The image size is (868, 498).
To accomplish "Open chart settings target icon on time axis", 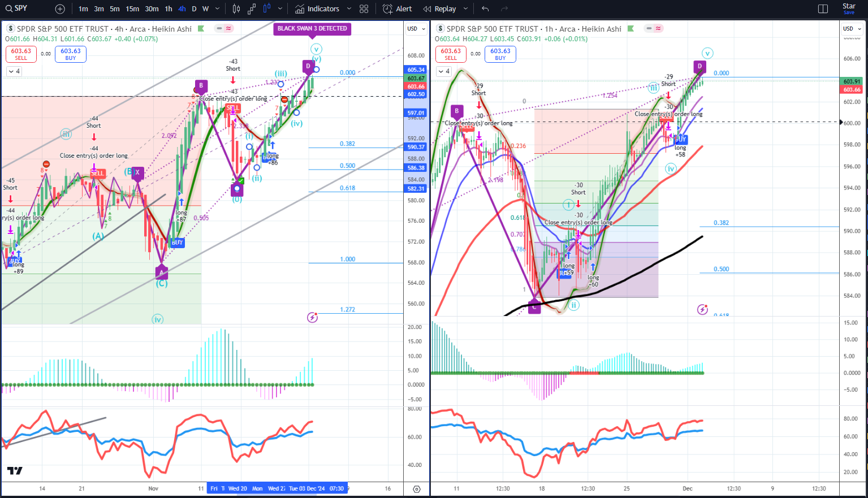I will (x=417, y=489).
